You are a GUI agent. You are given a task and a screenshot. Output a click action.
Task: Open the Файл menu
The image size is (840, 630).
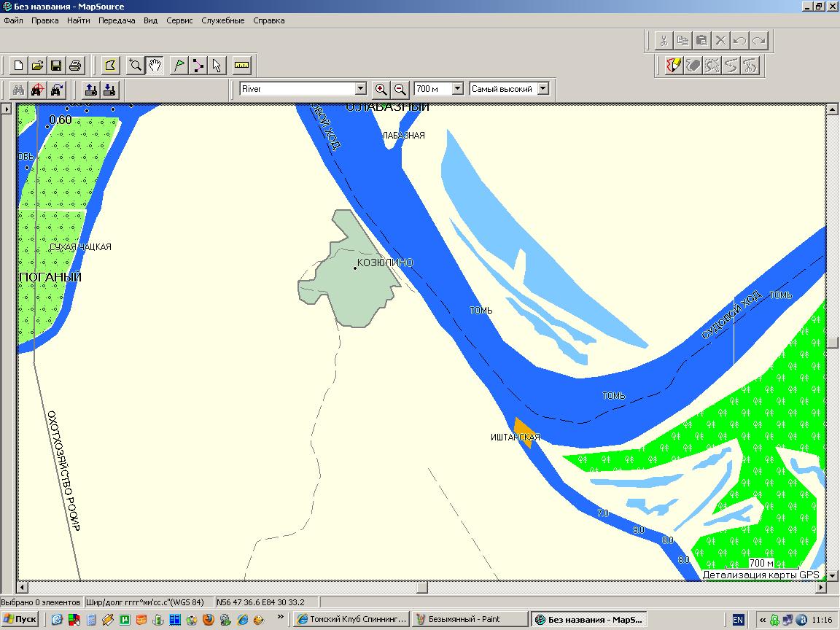13,20
